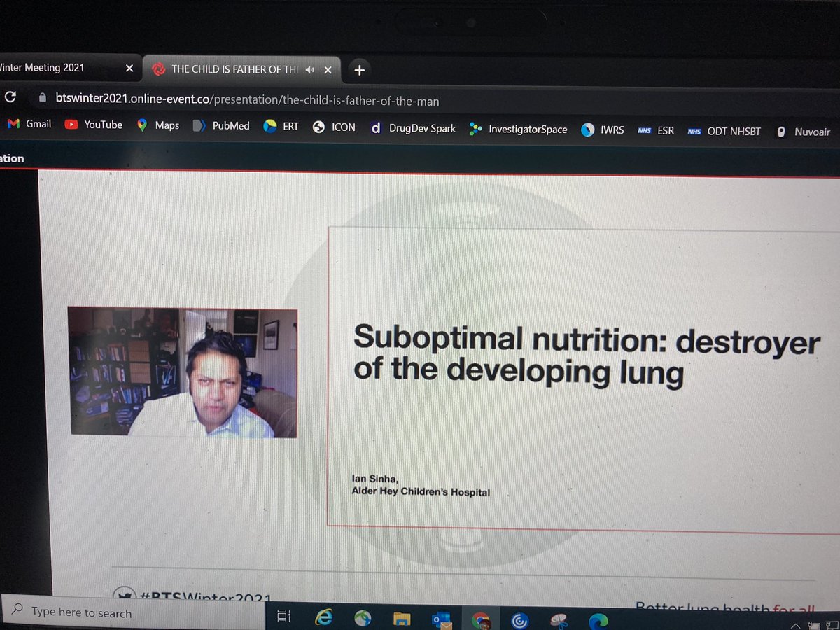Open the NHS ESR bookmark
The width and height of the screenshot is (840, 630).
tap(656, 131)
